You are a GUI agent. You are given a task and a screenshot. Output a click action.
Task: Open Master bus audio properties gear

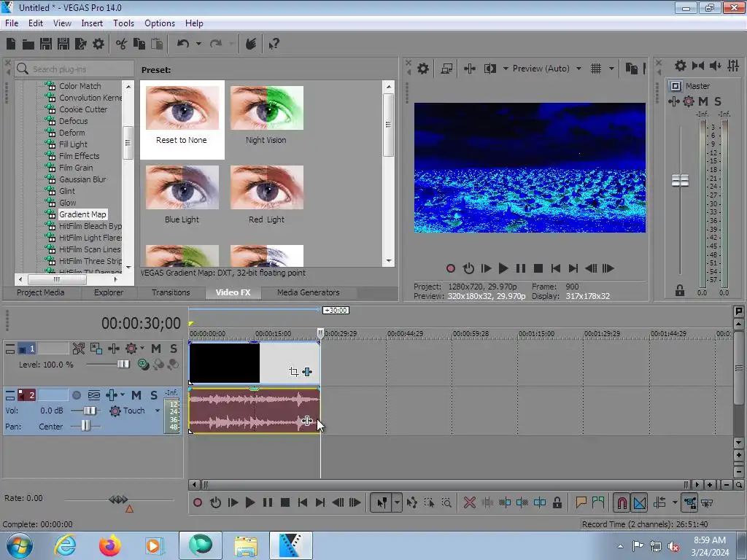681,66
